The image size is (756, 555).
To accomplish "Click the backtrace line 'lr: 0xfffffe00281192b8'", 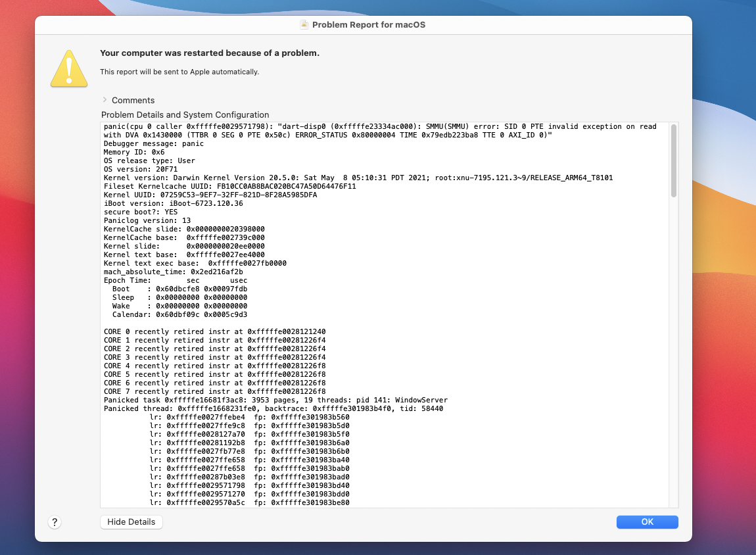I will pos(249,443).
